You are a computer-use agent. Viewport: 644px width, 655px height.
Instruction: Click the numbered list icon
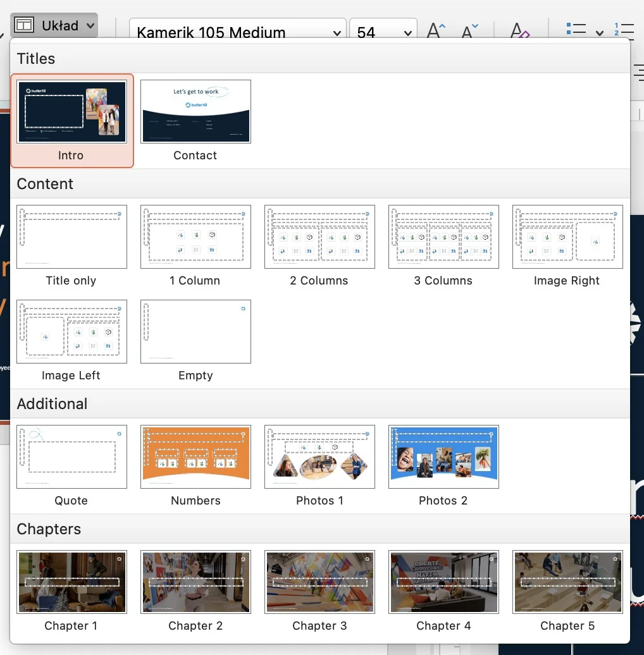pos(624,30)
